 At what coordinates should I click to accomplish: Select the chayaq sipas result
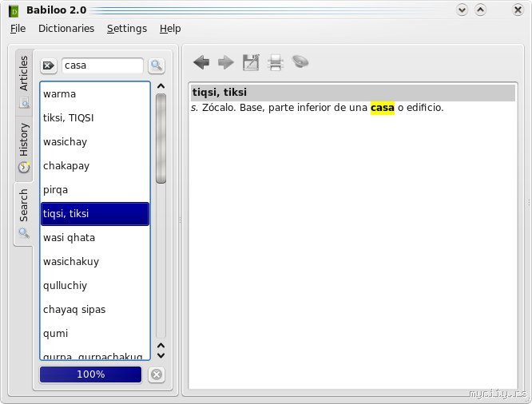95,309
